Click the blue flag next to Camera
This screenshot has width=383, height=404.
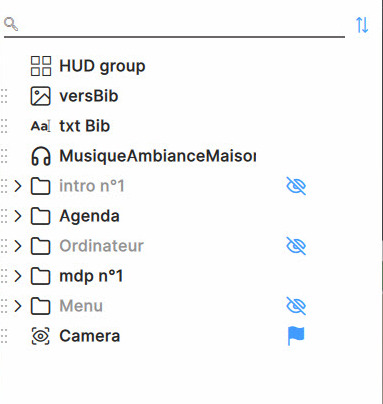pos(296,336)
